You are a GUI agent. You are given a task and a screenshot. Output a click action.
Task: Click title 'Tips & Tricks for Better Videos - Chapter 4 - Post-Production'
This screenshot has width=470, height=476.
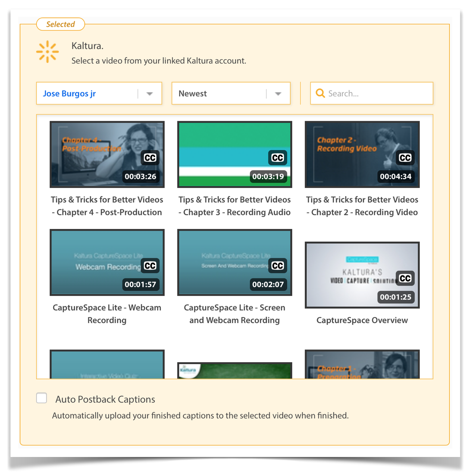coord(107,206)
